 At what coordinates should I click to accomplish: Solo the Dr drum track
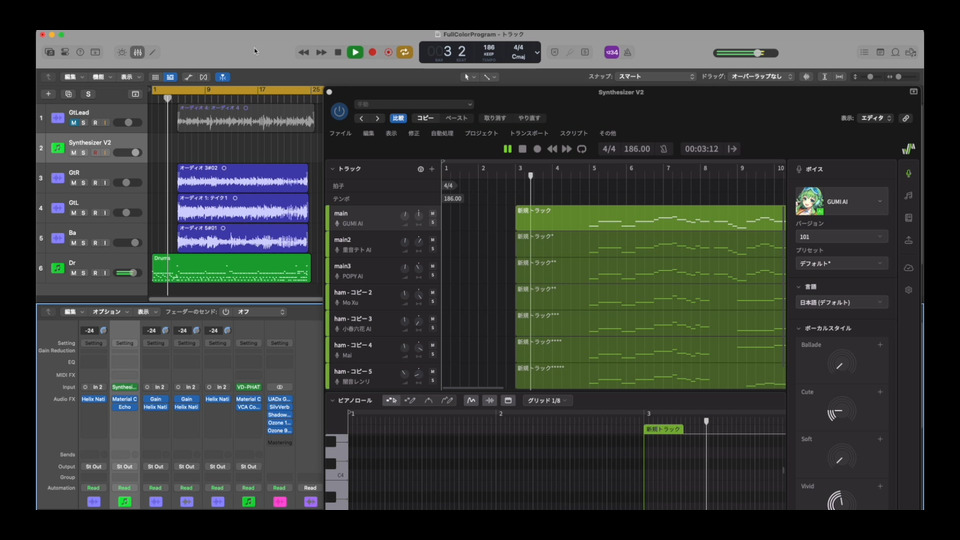point(84,272)
